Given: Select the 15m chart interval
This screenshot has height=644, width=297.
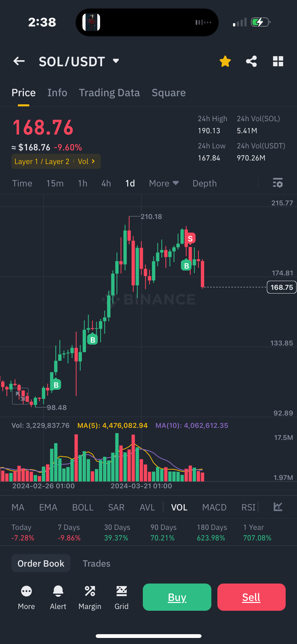Looking at the screenshot, I should 55,183.
